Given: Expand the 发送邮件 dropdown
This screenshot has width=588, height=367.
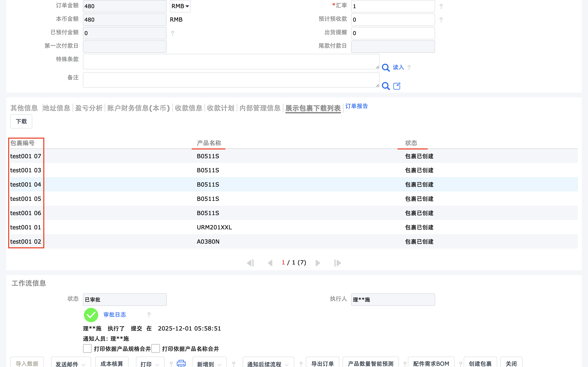Looking at the screenshot, I should tap(71, 363).
